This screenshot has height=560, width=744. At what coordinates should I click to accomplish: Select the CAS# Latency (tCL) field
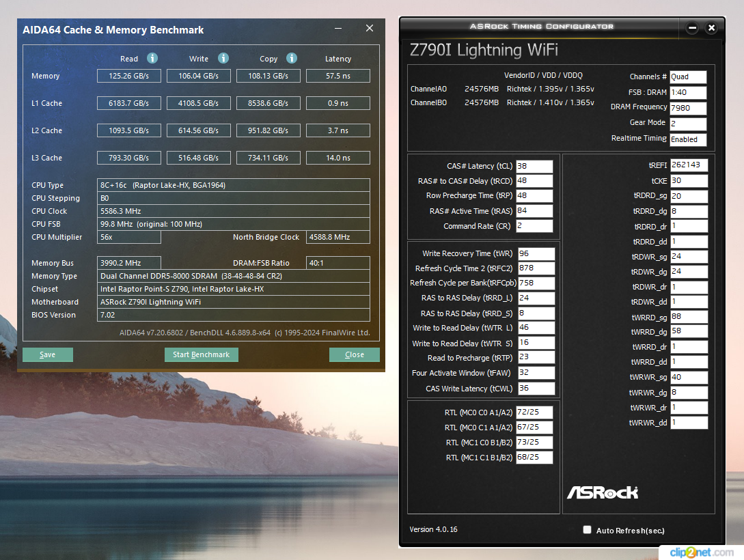pyautogui.click(x=534, y=166)
